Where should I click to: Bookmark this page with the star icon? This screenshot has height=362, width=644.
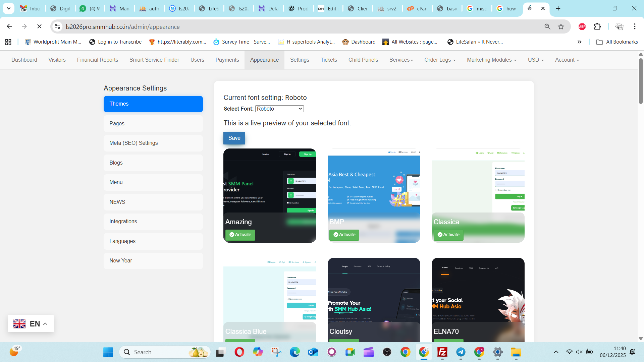pyautogui.click(x=561, y=26)
